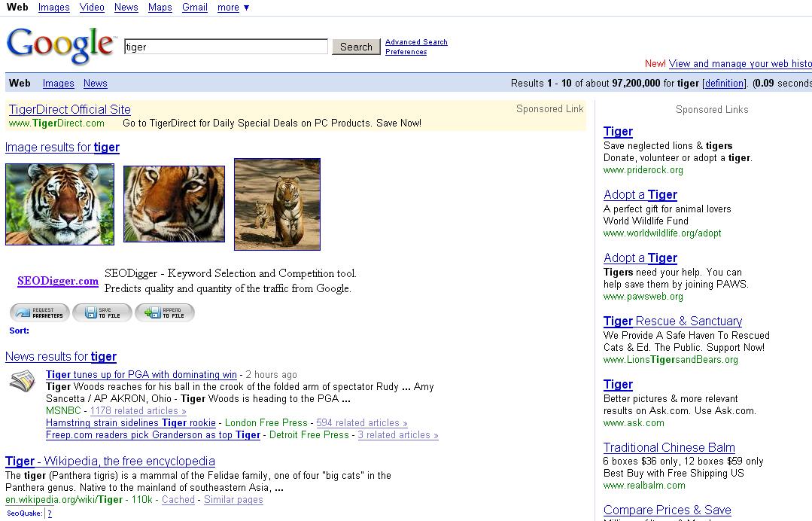Open 'Hamstring strain sidelines Tiger rookie' article

[x=131, y=422]
